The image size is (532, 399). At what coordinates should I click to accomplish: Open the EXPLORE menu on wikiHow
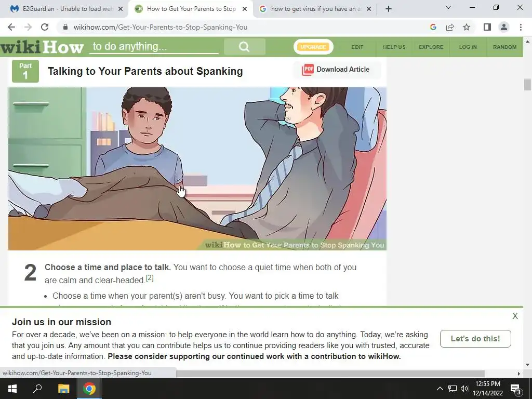point(431,47)
